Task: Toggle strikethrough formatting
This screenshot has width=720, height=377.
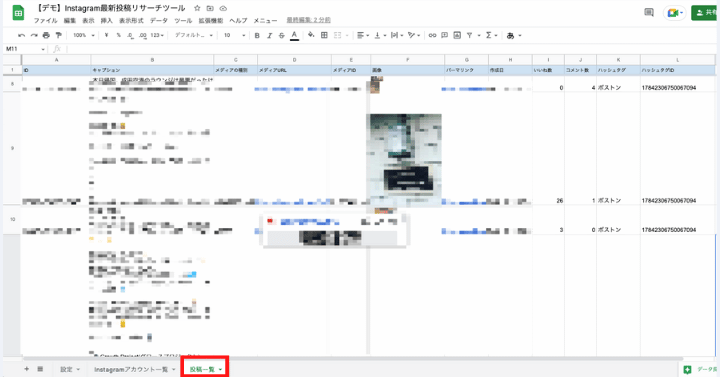Action: click(282, 35)
